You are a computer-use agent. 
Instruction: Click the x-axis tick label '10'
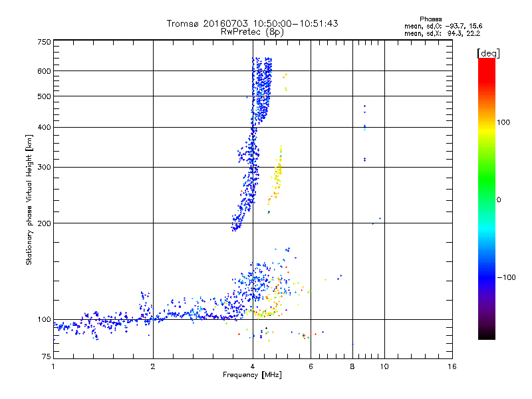tap(384, 366)
